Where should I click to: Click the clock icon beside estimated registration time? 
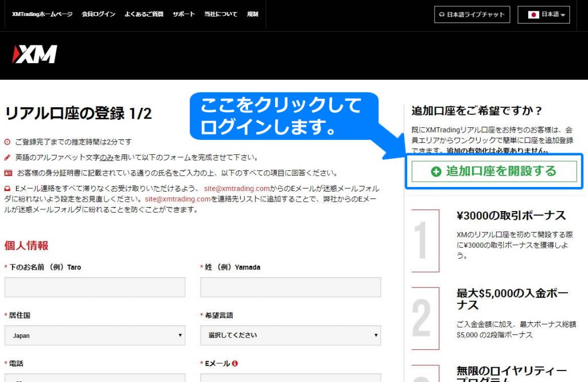(x=7, y=142)
